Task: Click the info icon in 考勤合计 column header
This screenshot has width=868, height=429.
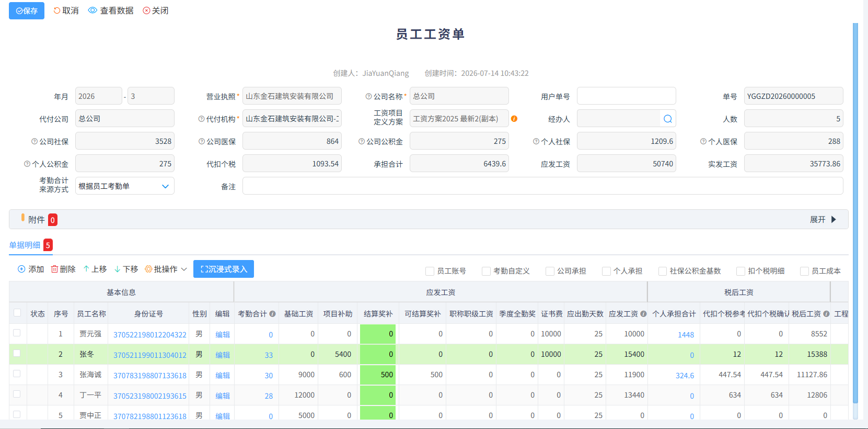Action: [272, 314]
